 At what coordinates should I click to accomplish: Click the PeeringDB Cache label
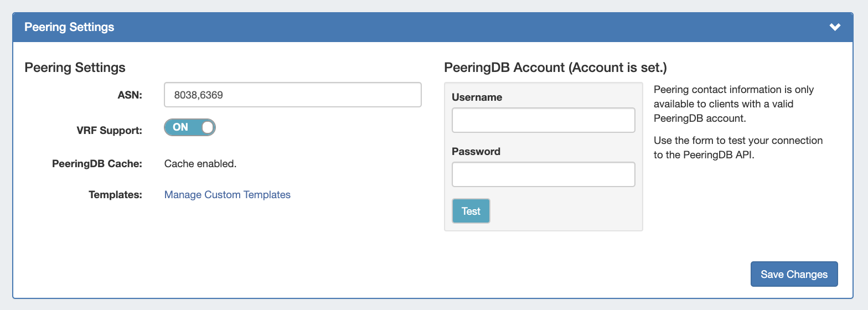tap(97, 164)
